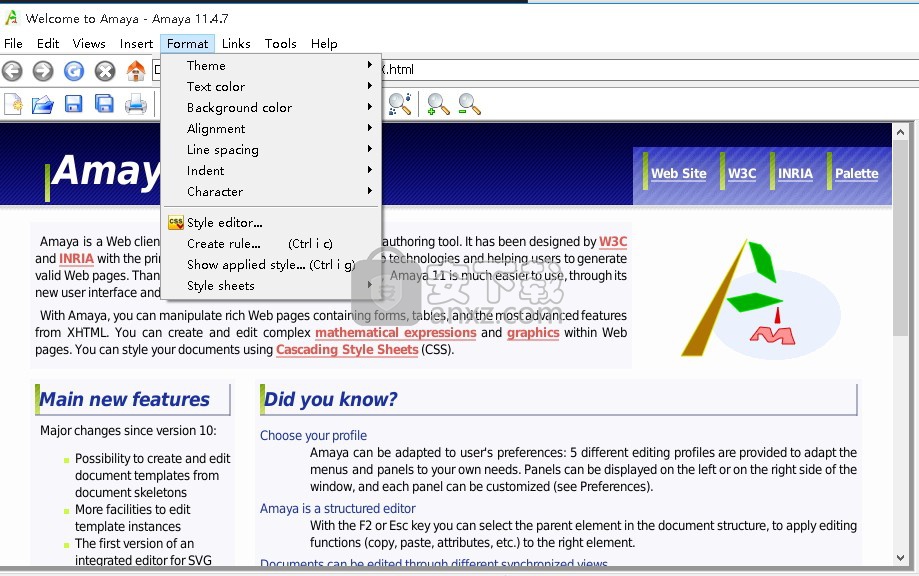Go back with the Back arrow icon
Viewport: 919px width, 576px height.
click(12, 71)
